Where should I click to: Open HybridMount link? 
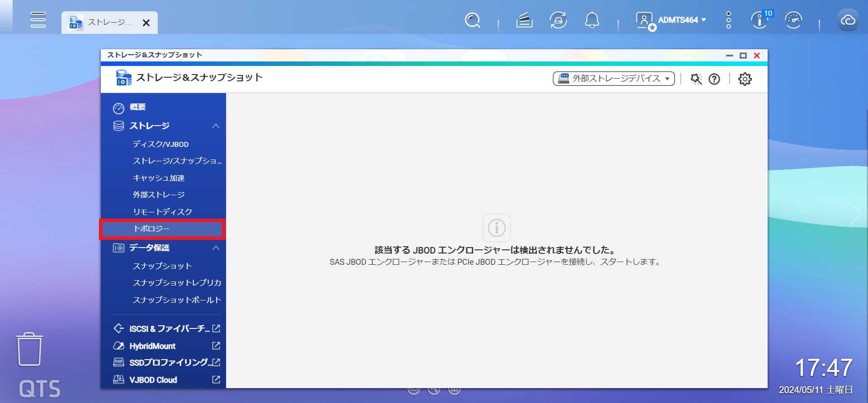pos(152,346)
